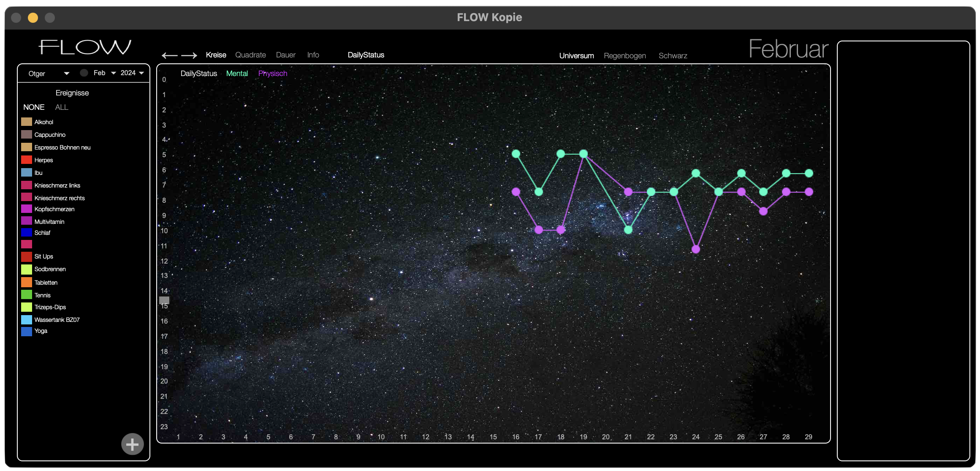The width and height of the screenshot is (980, 471).
Task: Choose the Schwarz background option
Action: click(x=673, y=56)
